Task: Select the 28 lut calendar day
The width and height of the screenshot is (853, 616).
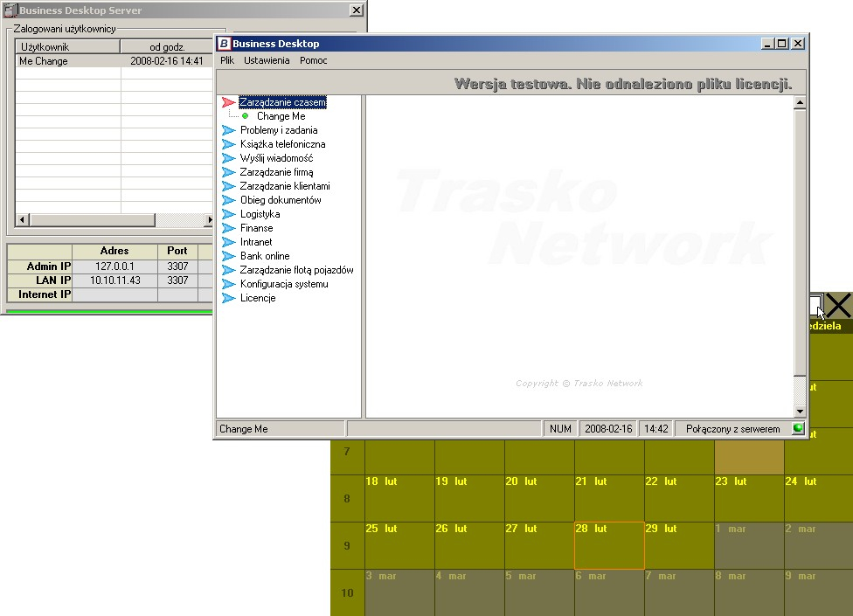Action: pyautogui.click(x=609, y=545)
